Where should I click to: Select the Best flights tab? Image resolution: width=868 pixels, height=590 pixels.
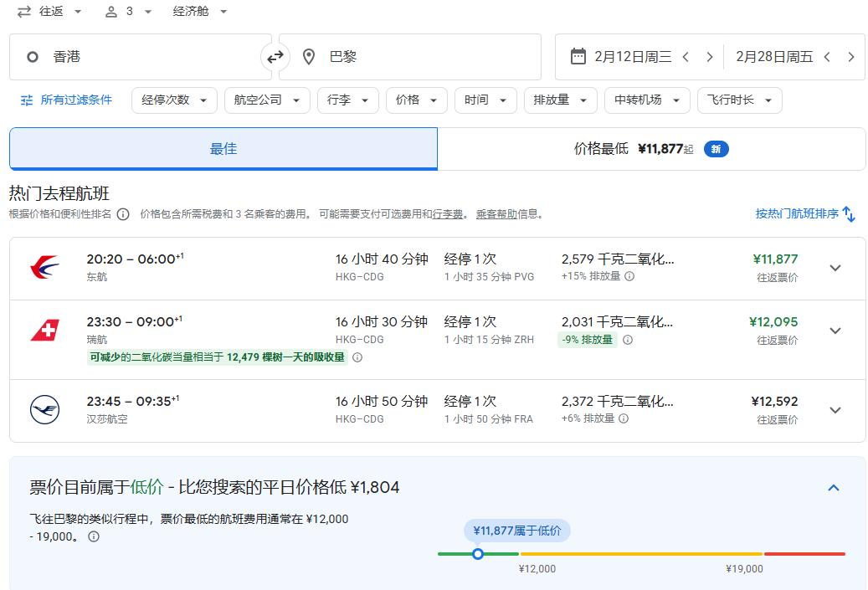[x=223, y=149]
